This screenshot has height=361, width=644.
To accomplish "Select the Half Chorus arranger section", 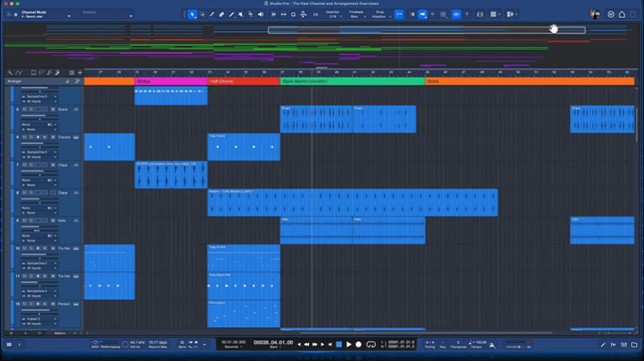I will (x=243, y=81).
